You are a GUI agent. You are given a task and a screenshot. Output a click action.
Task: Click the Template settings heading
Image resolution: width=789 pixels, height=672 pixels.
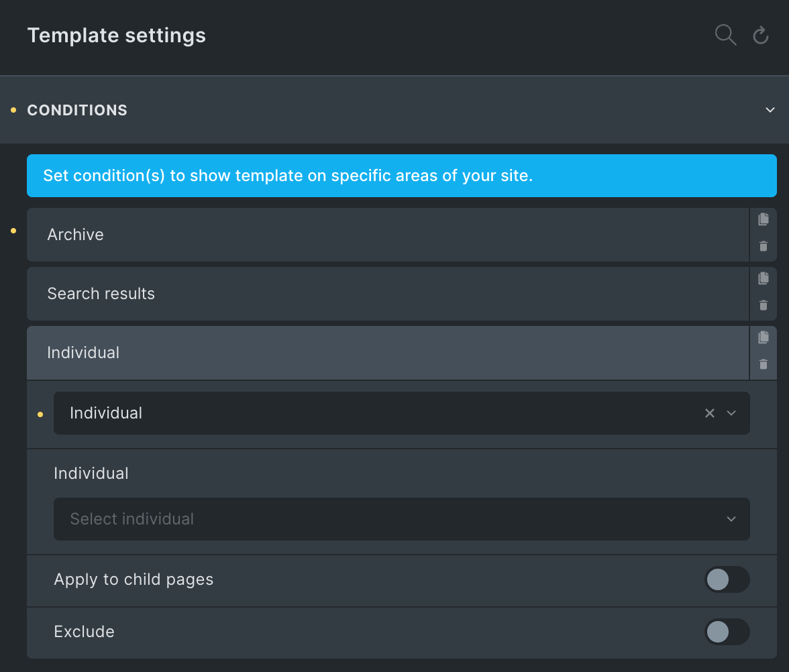click(116, 36)
